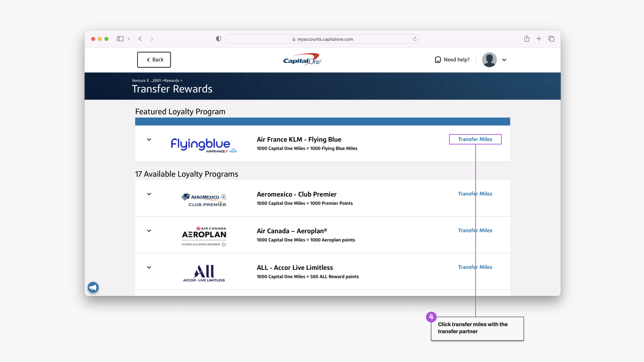Expand Air Canada Aeroplan row
The image size is (644, 362).
coord(149,231)
